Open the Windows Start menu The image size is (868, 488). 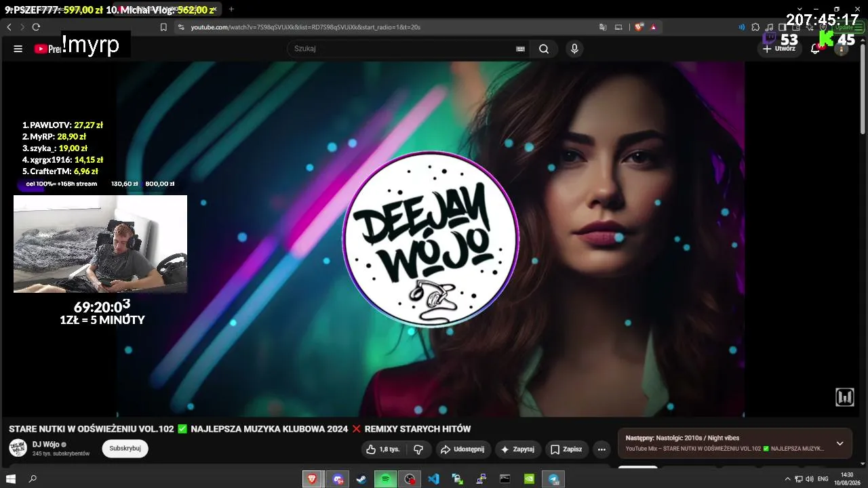tap(11, 479)
